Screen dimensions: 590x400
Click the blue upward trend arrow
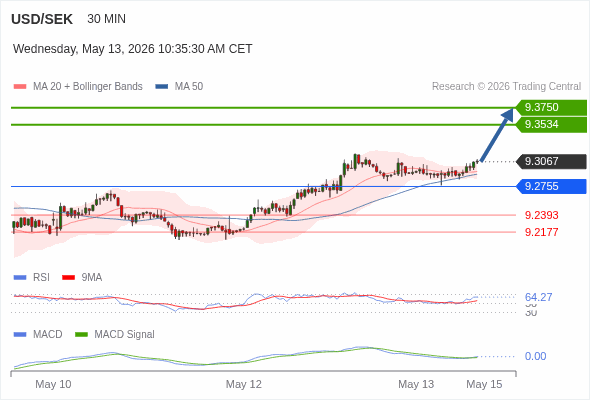click(x=497, y=135)
